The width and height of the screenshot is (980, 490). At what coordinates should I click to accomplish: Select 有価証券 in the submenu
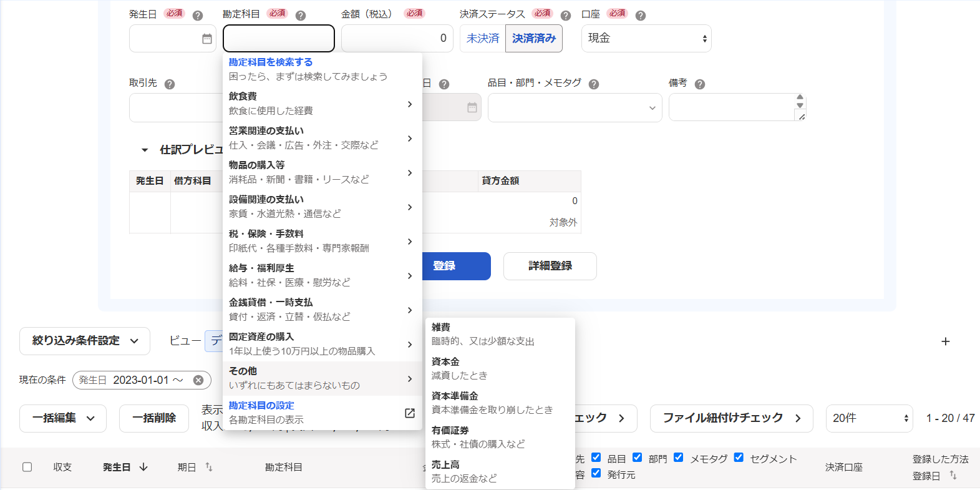click(500, 438)
